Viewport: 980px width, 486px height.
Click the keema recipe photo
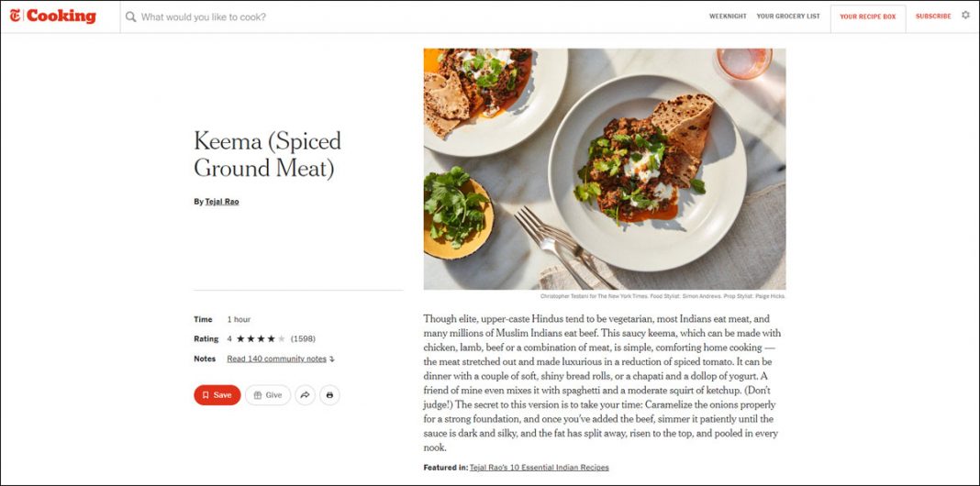pyautogui.click(x=604, y=169)
